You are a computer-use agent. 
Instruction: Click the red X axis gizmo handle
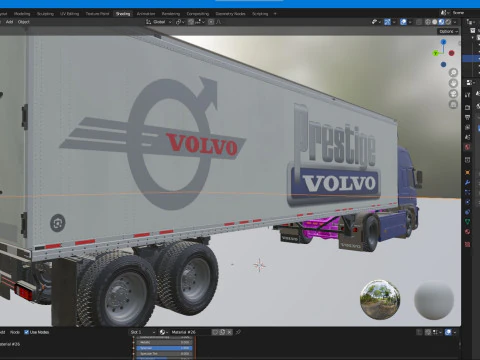point(451,53)
